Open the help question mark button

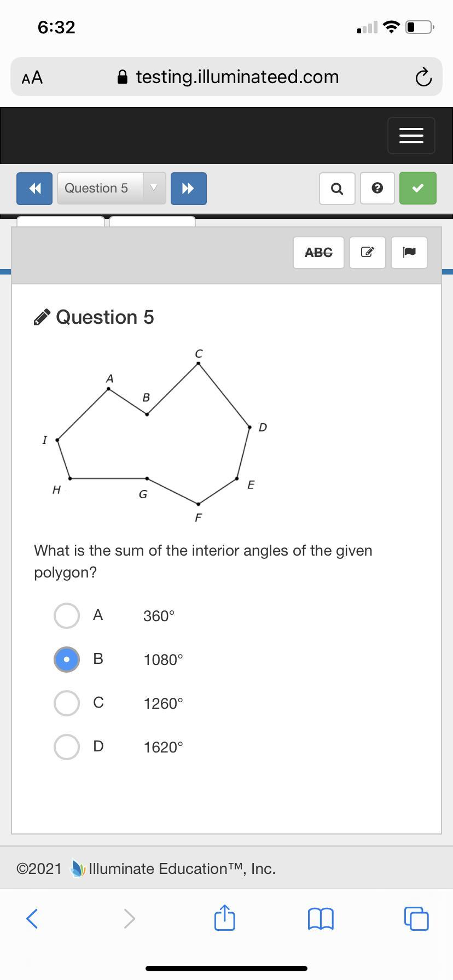coord(377,189)
